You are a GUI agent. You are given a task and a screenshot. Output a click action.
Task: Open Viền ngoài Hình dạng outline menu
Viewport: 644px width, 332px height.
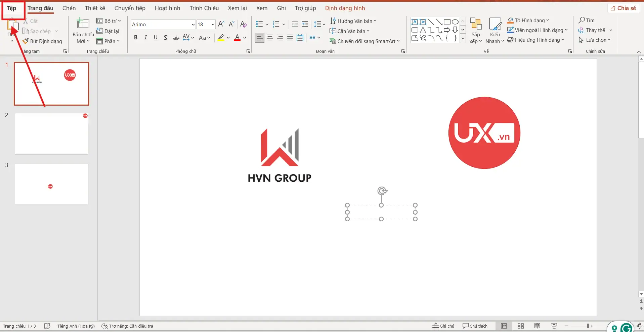pos(537,30)
